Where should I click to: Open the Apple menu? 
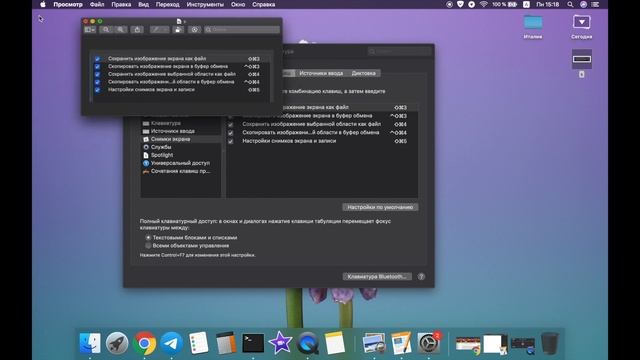coord(42,4)
